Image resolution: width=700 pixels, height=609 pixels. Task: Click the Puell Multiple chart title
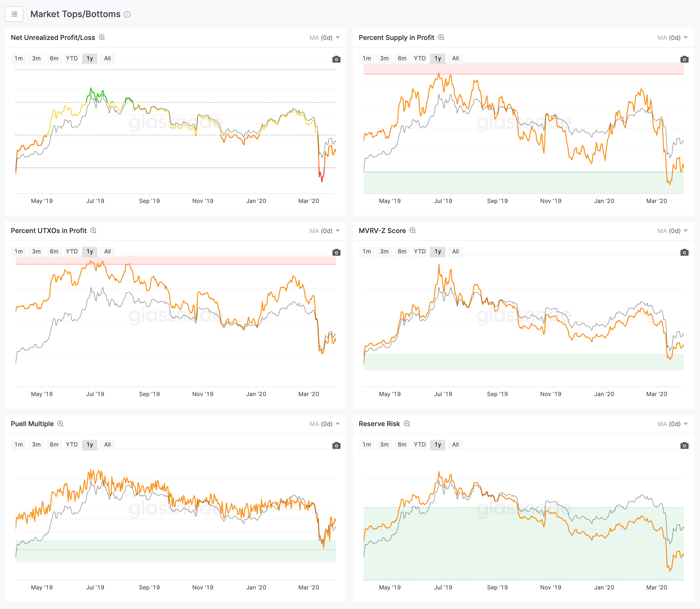tap(32, 423)
